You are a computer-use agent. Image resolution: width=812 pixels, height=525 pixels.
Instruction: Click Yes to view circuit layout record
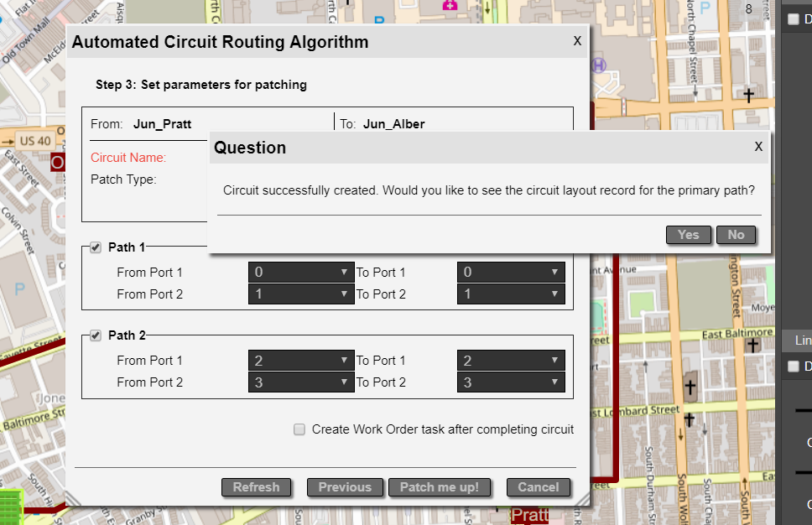(x=689, y=235)
